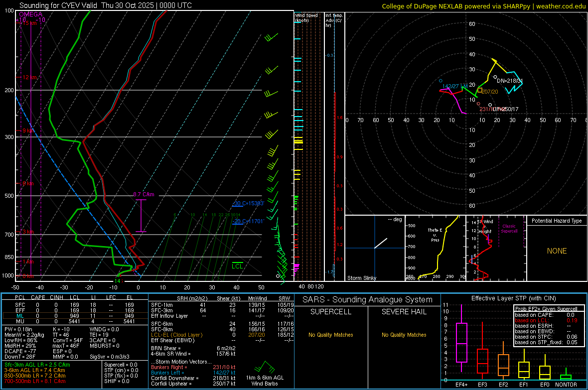Image resolution: width=588 pixels, height=390 pixels.
Task: Click the CAPE column header
Action: click(38, 297)
